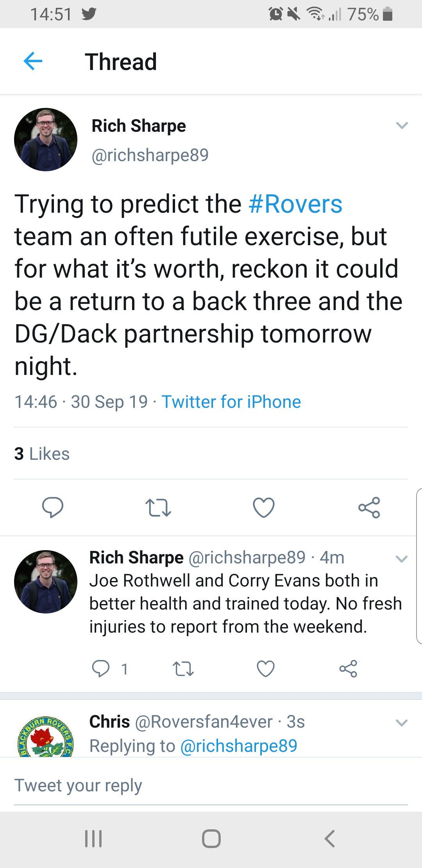Image resolution: width=422 pixels, height=868 pixels.
Task: Like the main tweet with heart icon
Action: [264, 508]
